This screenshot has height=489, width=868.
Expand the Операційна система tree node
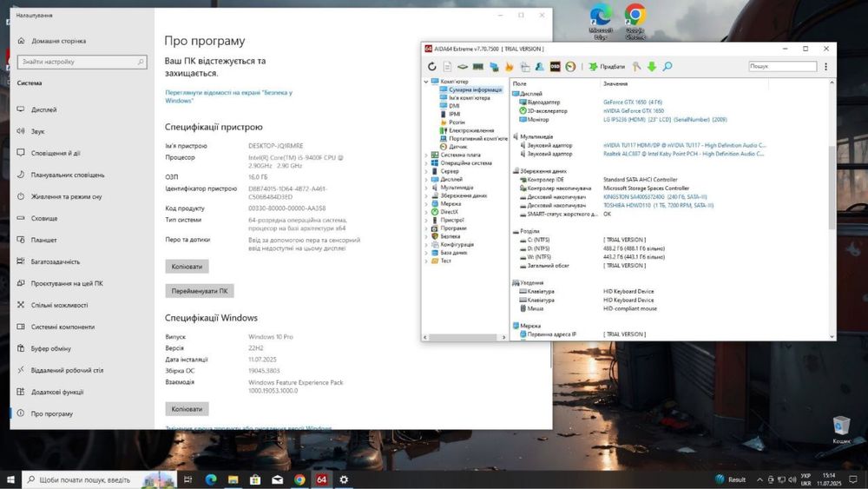pos(425,163)
